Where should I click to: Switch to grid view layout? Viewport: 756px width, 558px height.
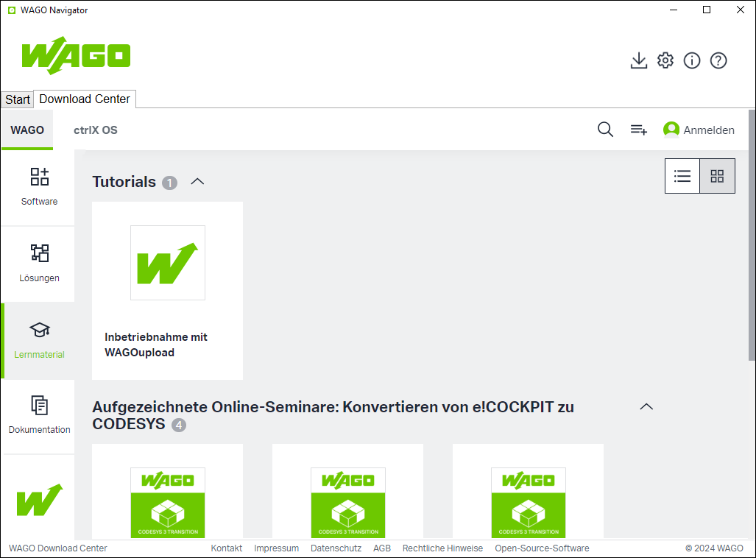[717, 176]
